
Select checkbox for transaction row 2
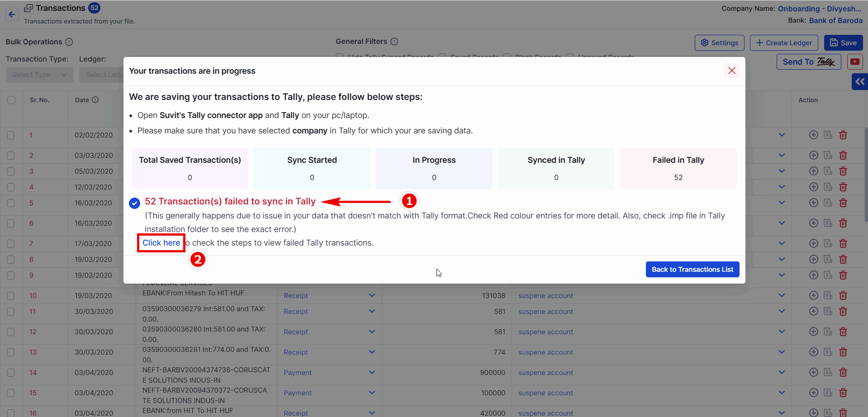pyautogui.click(x=11, y=156)
